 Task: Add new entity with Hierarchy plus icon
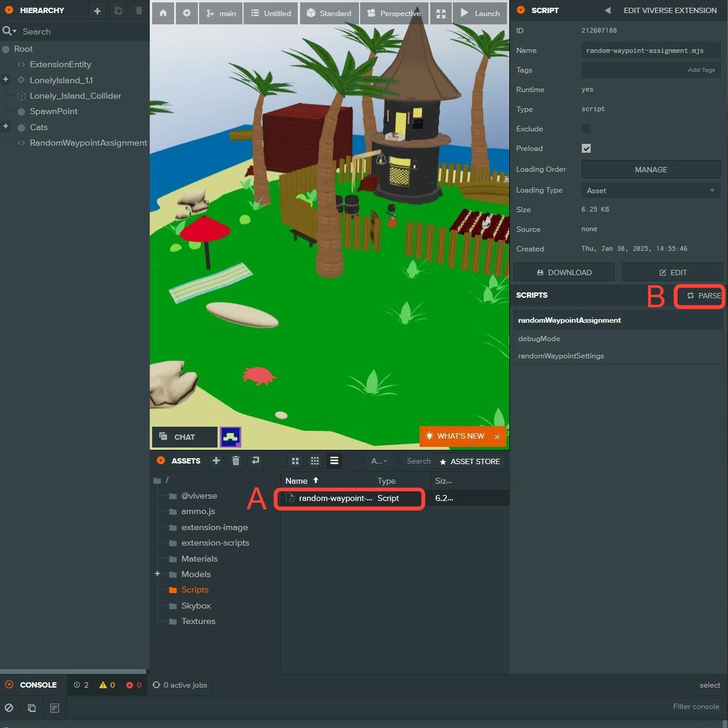[x=97, y=11]
